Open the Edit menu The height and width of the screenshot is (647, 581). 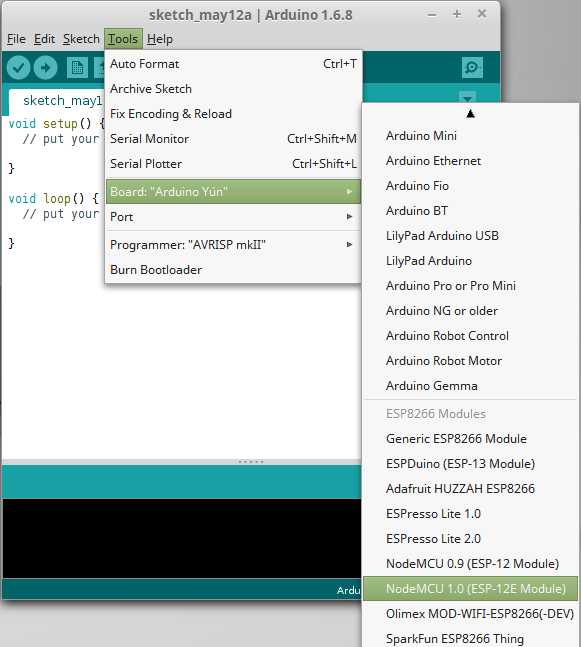point(44,39)
